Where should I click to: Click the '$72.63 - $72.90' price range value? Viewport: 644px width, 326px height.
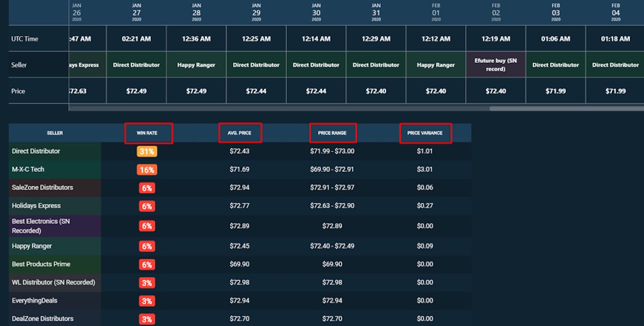(x=332, y=206)
